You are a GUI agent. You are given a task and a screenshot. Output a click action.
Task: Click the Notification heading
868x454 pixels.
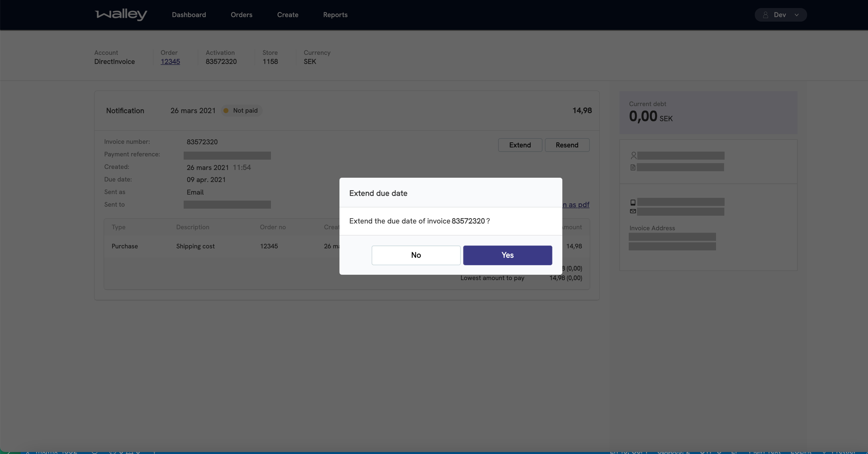pyautogui.click(x=125, y=110)
